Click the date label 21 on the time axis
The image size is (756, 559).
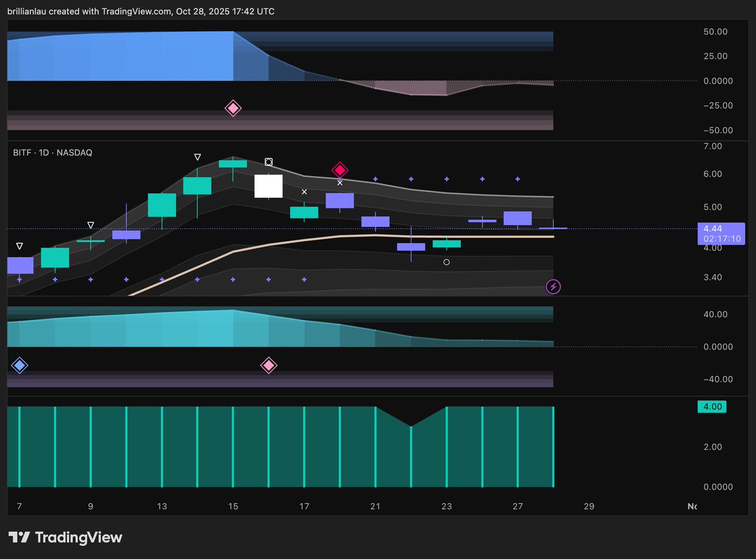coord(375,506)
